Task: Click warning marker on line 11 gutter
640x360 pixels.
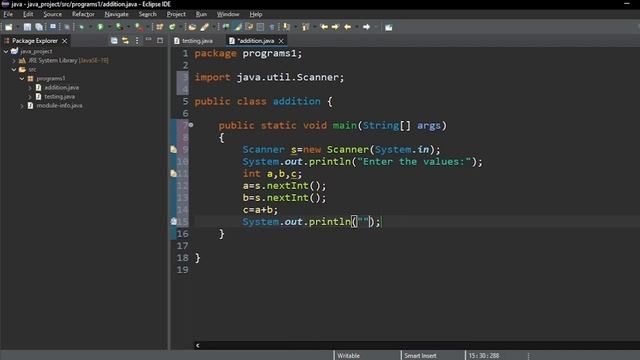Action: tap(173, 173)
